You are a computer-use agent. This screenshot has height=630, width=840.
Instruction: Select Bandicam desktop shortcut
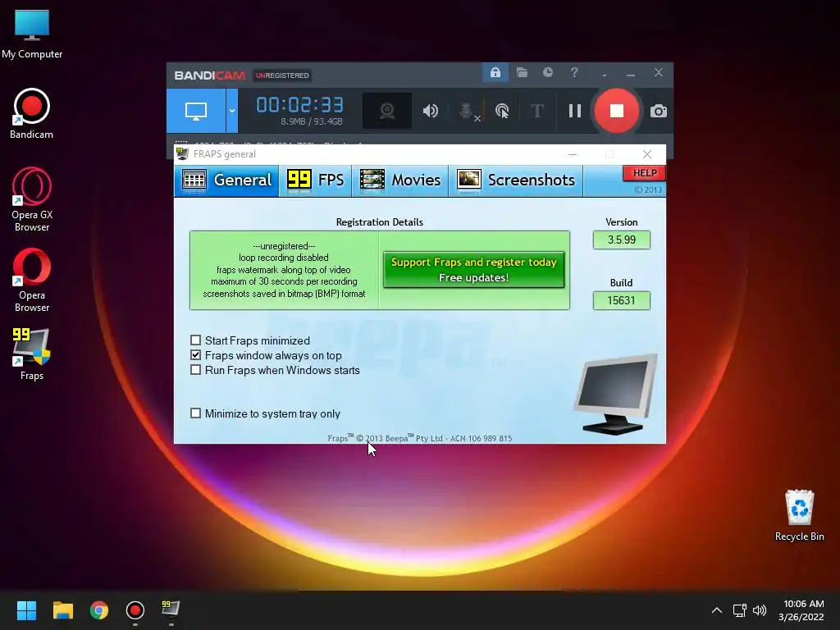click(32, 114)
